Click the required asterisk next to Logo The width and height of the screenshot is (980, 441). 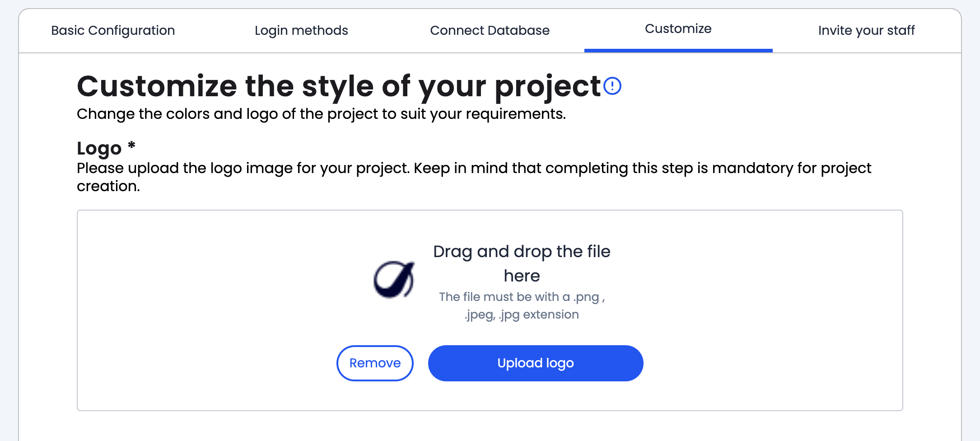131,145
